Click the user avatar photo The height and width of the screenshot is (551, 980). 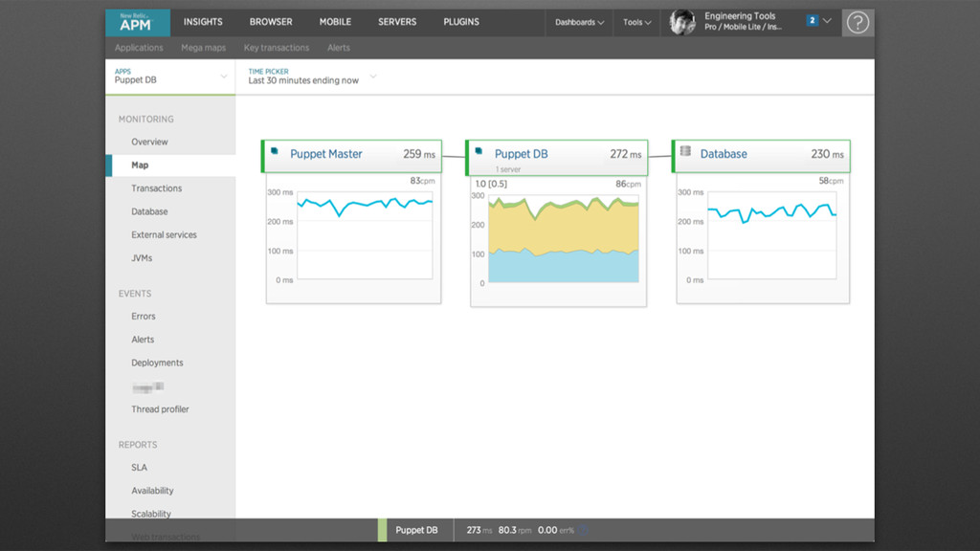(682, 23)
